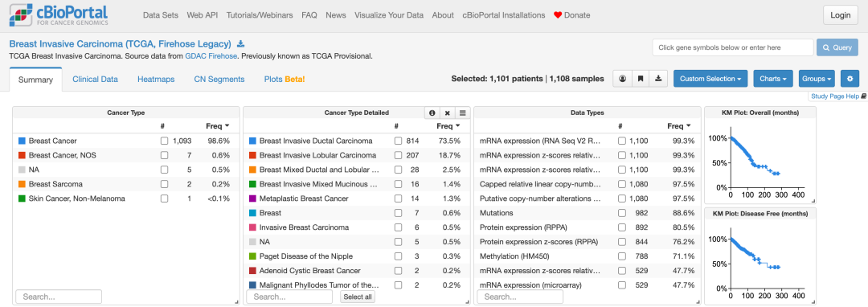Viewport: 868px width, 307px height.
Task: Click the KM Plot Disease Free chart
Action: (760, 256)
